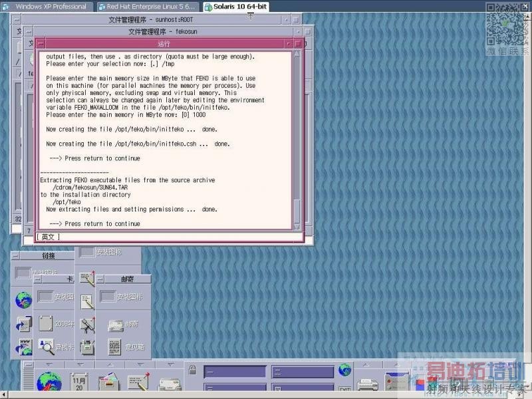Open the 查找卡 magnifier icon
532x399 pixels.
click(x=46, y=346)
